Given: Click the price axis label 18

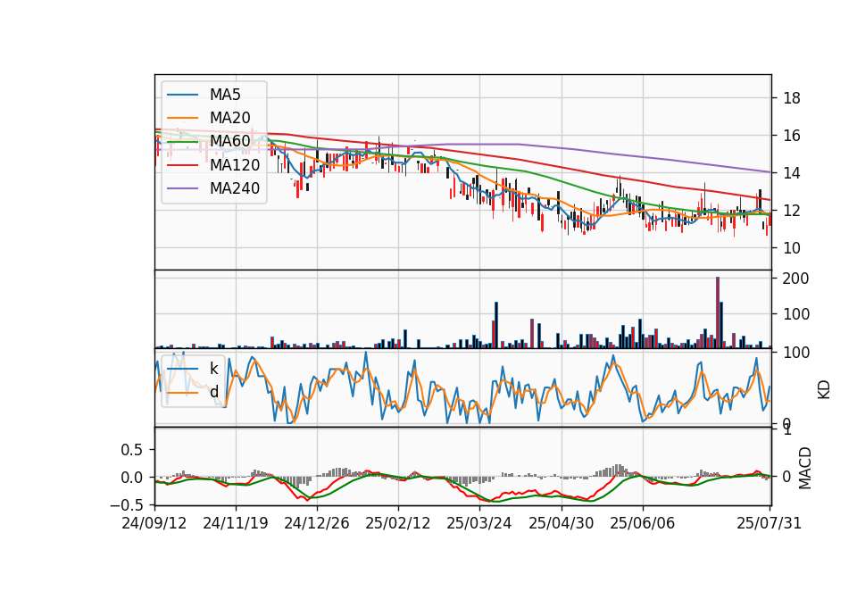Looking at the screenshot, I should click(x=792, y=98).
